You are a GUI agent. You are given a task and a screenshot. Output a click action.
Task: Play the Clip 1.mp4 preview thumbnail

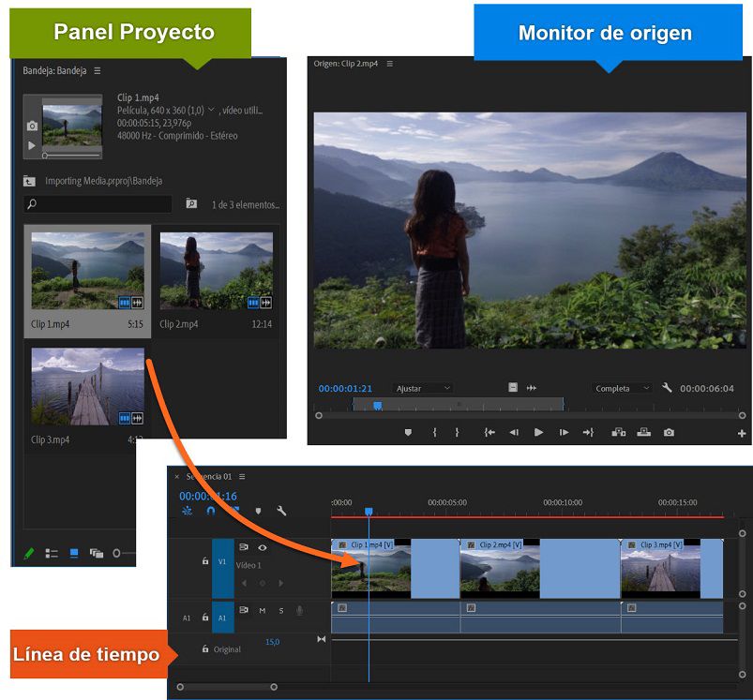click(32, 145)
